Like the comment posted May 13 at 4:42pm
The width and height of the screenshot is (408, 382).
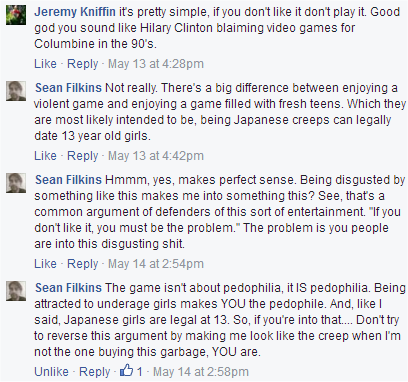(45, 155)
